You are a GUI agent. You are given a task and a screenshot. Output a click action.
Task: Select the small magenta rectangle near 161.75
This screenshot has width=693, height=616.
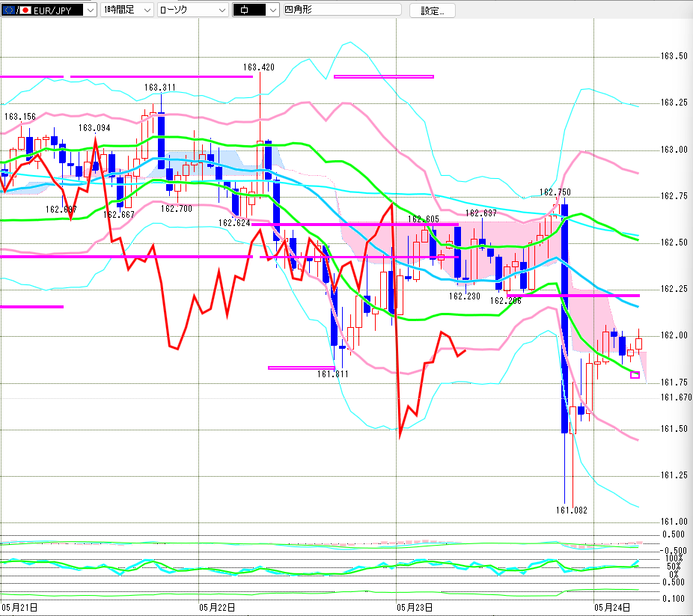[635, 375]
